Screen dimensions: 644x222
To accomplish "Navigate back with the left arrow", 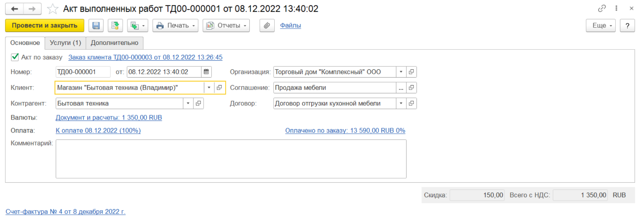I will tap(14, 9).
